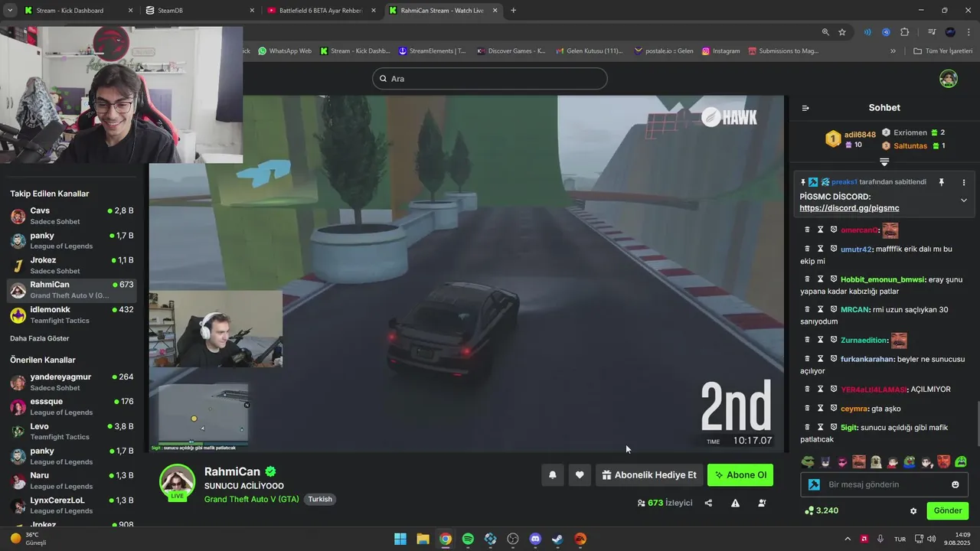Share the stream with share icon

tap(708, 503)
